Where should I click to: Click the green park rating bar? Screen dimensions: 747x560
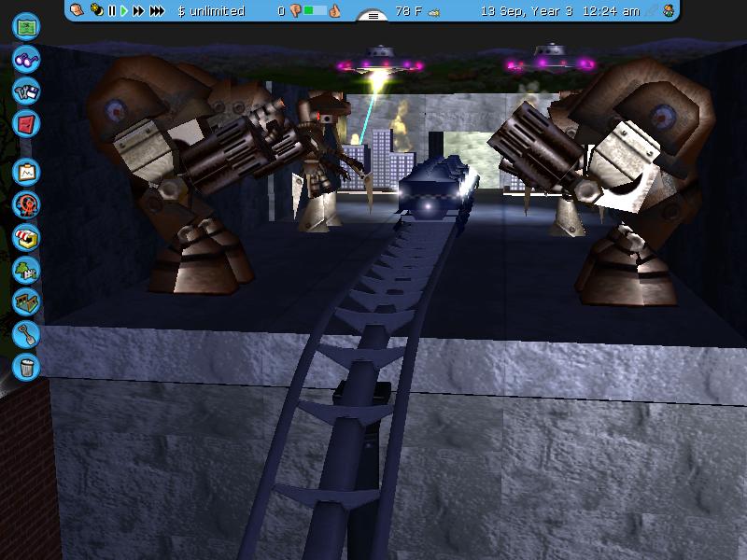coord(316,10)
